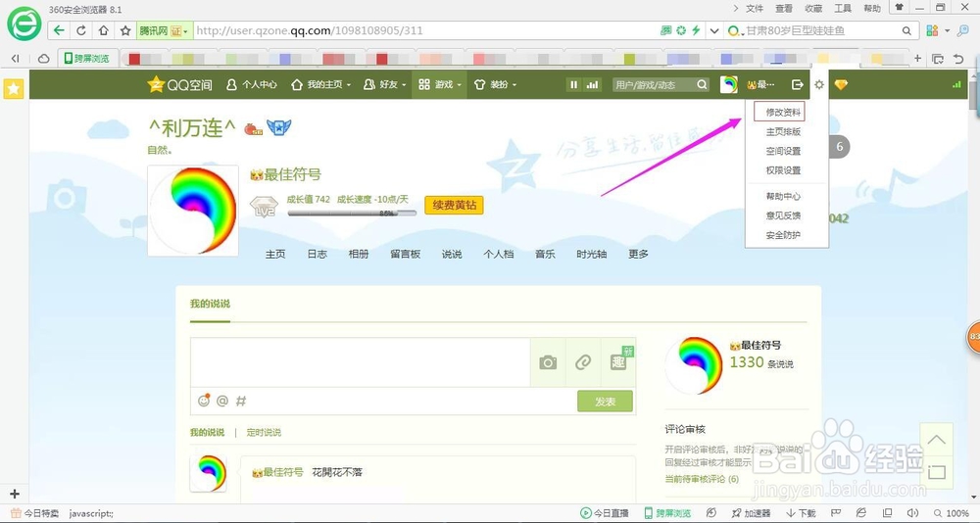The width and height of the screenshot is (980, 523).
Task: Open the 收藏 menu
Action: click(813, 8)
